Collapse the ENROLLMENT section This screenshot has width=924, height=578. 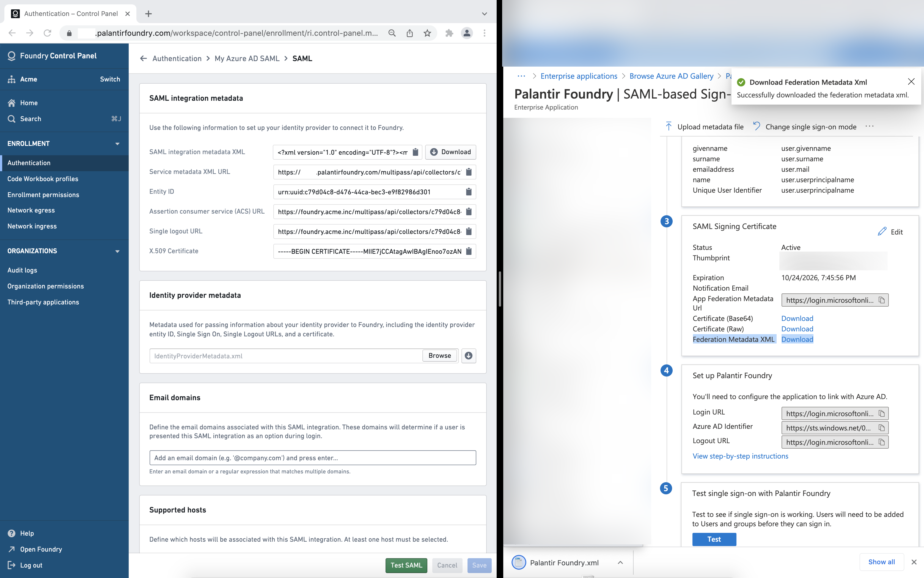coord(117,144)
